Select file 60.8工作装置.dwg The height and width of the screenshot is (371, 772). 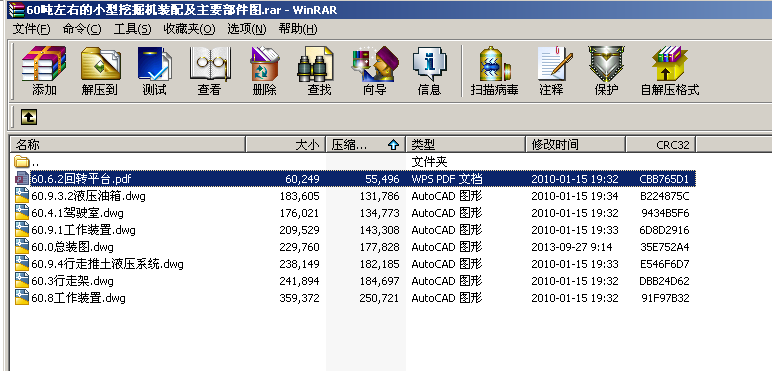(78, 298)
